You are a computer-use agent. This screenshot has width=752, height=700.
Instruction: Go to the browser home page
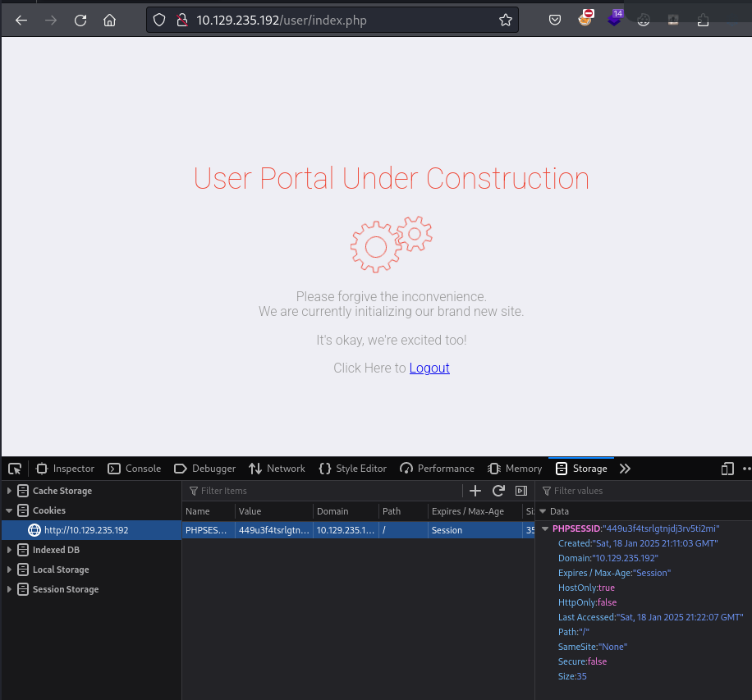[109, 21]
